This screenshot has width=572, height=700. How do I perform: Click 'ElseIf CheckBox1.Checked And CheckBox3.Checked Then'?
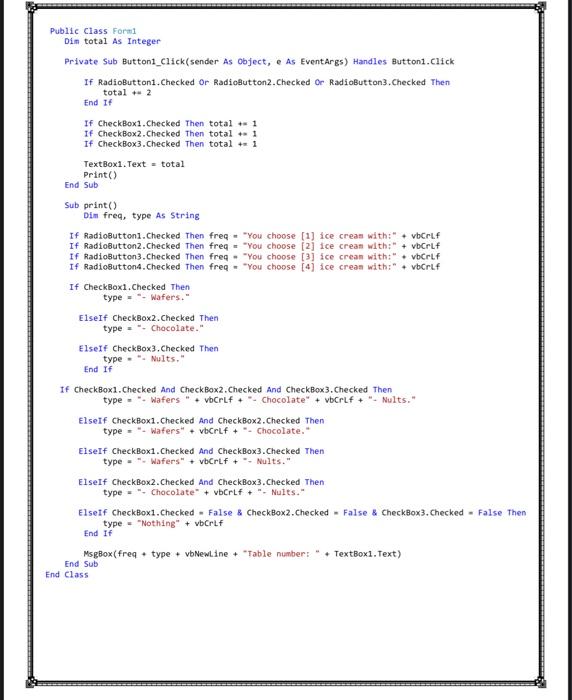[x=201, y=451]
